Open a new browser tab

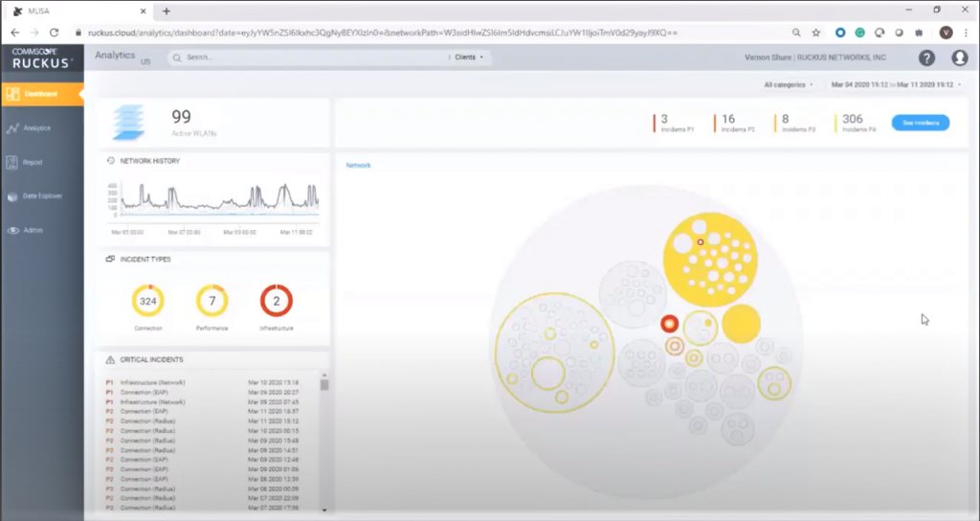[x=167, y=11]
